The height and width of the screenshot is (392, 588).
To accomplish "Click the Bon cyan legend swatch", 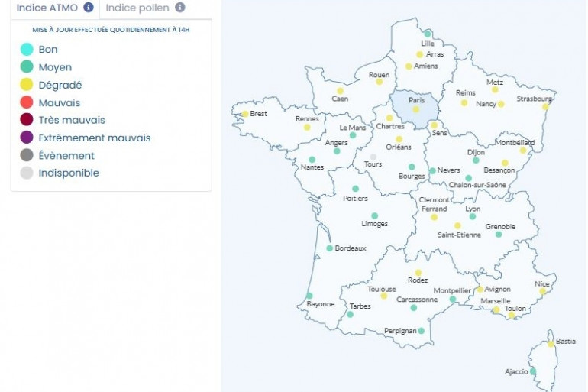I will point(27,50).
